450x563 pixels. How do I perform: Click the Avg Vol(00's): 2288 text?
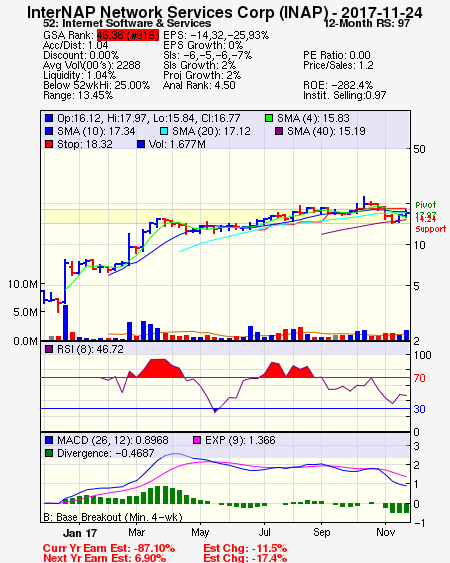(92, 65)
